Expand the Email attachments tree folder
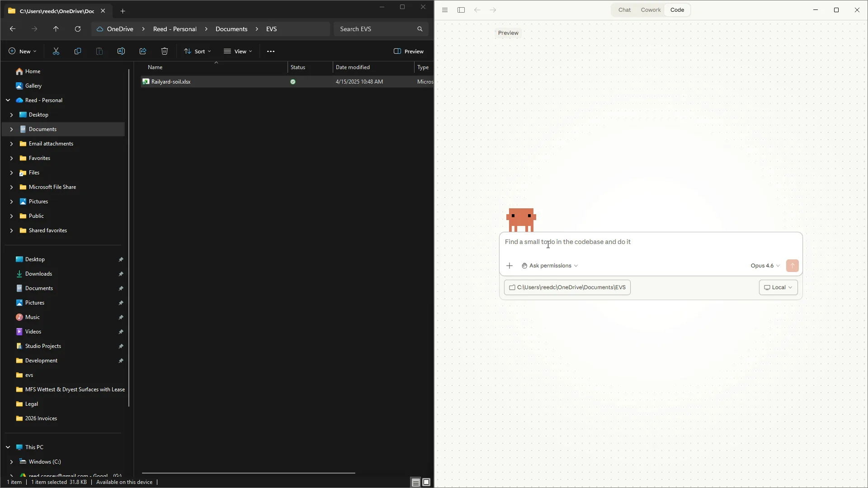868x488 pixels. coord(11,144)
